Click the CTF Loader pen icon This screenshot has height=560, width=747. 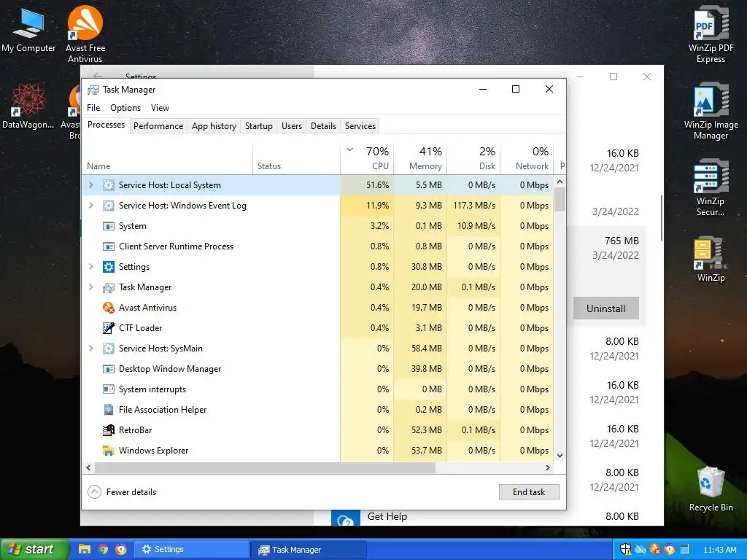pyautogui.click(x=109, y=328)
